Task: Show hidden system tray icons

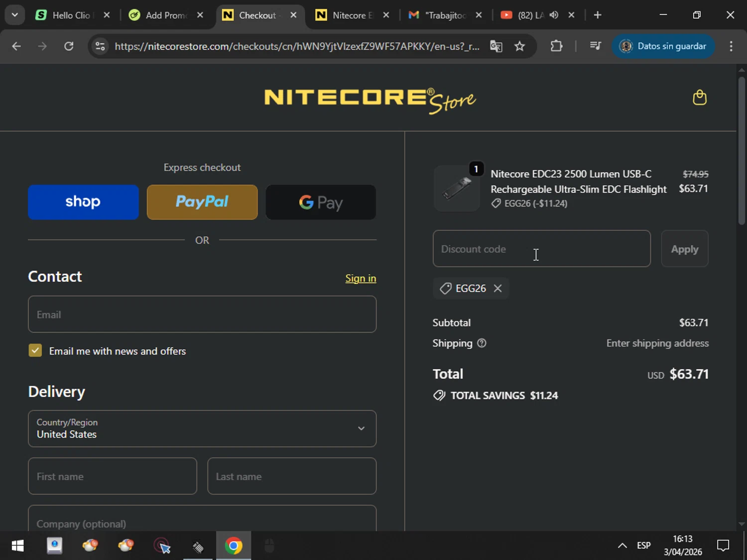Action: tap(622, 546)
